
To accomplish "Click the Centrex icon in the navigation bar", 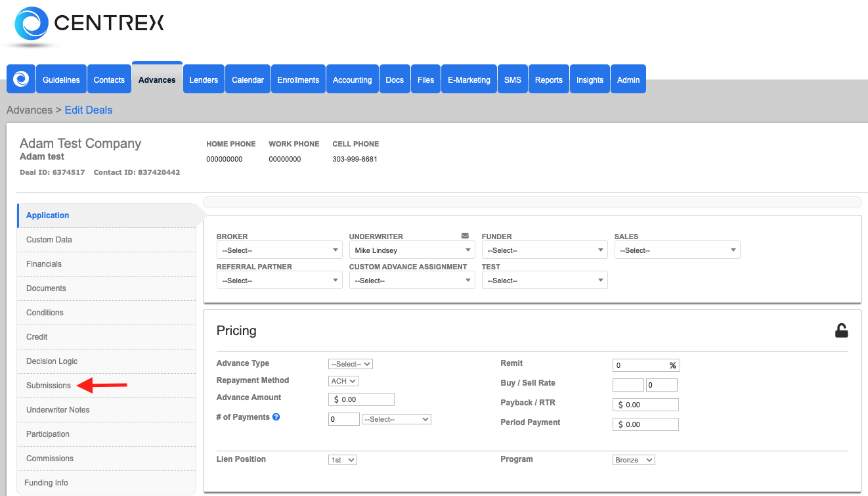I will [20, 79].
